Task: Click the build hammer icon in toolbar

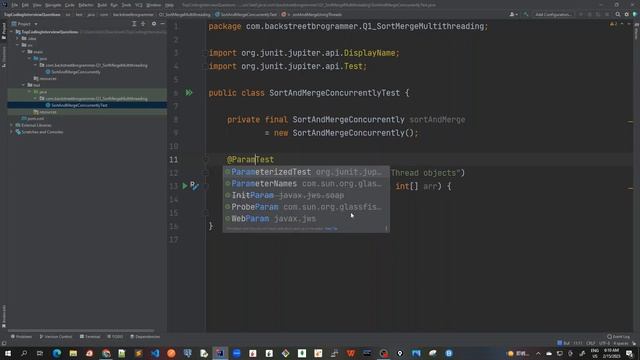Action: 526,14
